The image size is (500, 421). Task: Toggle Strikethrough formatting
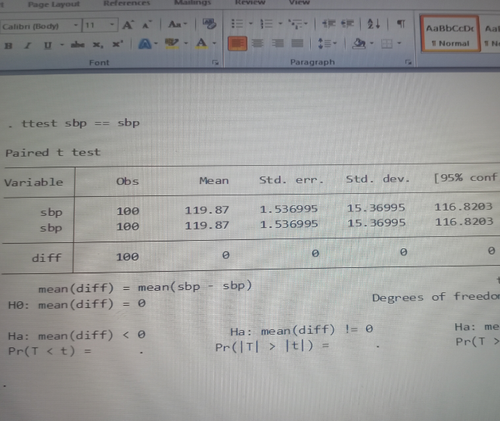point(77,45)
